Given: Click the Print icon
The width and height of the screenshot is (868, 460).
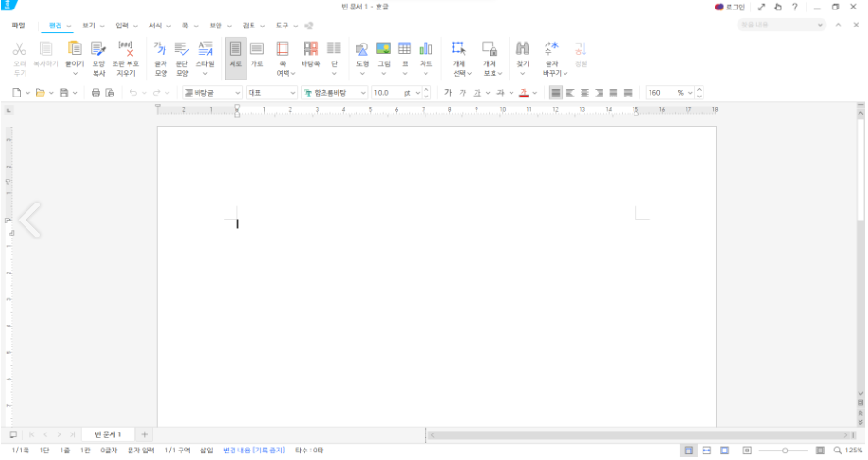Looking at the screenshot, I should 95,93.
